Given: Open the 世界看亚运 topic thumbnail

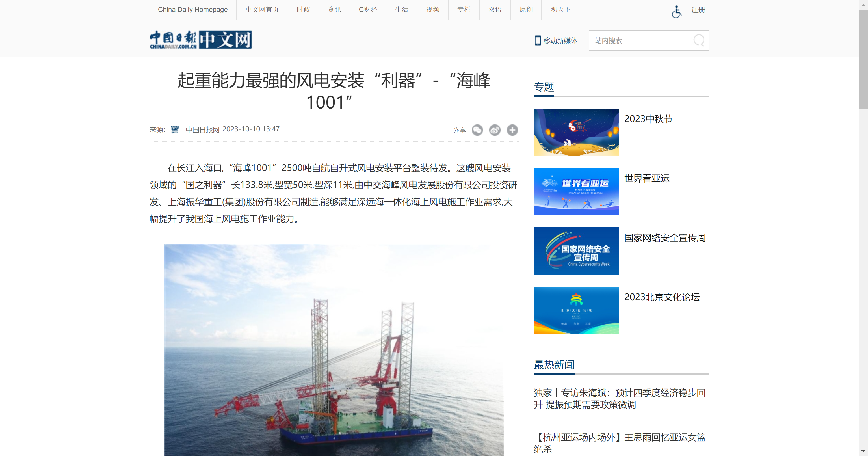Looking at the screenshot, I should coord(576,191).
